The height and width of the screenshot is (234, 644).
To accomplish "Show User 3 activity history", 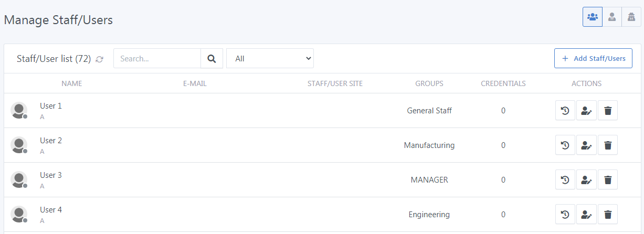I will [565, 180].
